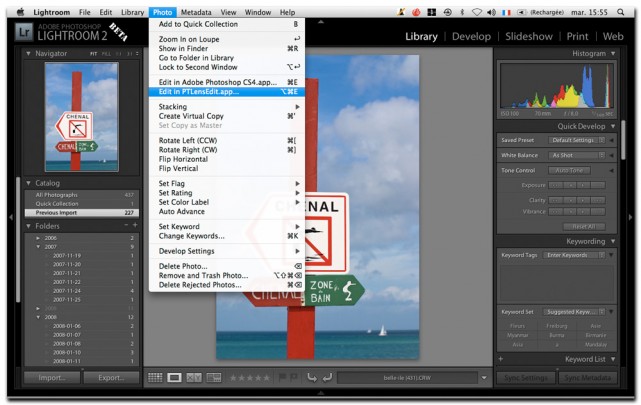This screenshot has width=641, height=405.
Task: Open Keyword Set dropdown
Action: pyautogui.click(x=574, y=312)
